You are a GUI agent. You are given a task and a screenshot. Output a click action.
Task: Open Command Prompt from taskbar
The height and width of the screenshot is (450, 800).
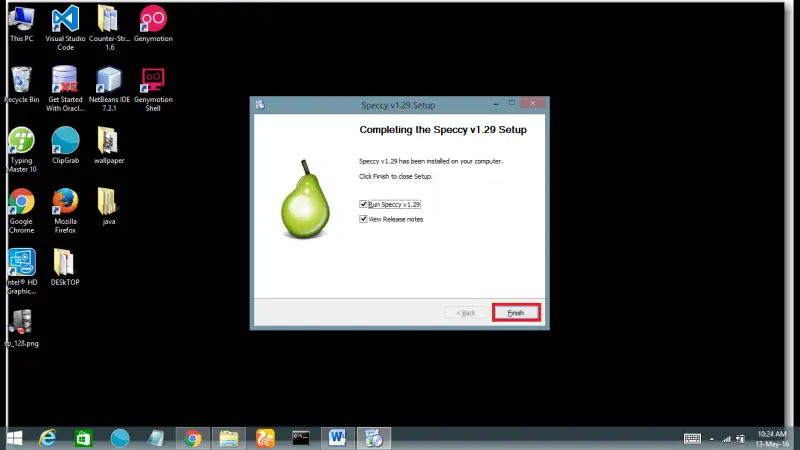pyautogui.click(x=301, y=438)
